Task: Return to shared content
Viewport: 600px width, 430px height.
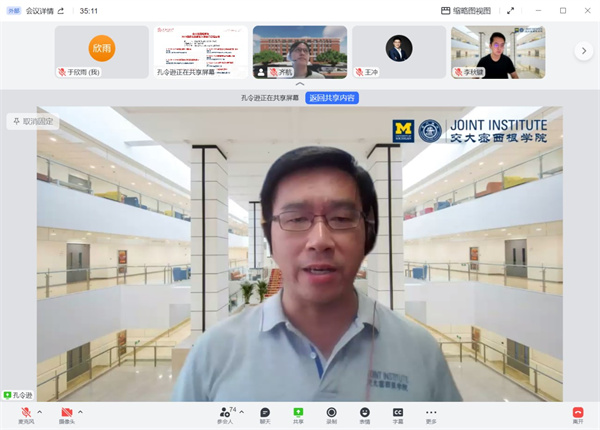Action: [x=332, y=98]
